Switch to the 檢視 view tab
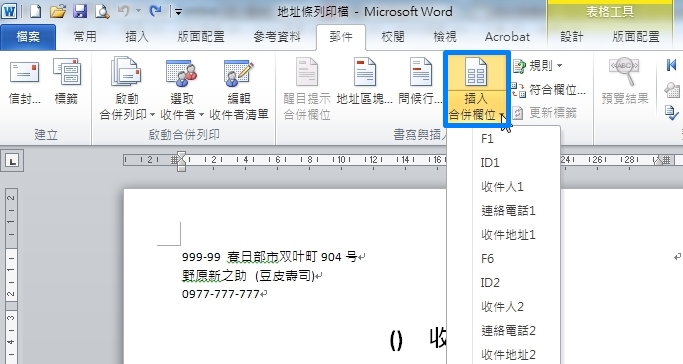Screen dimensions: 683x364 click(445, 37)
